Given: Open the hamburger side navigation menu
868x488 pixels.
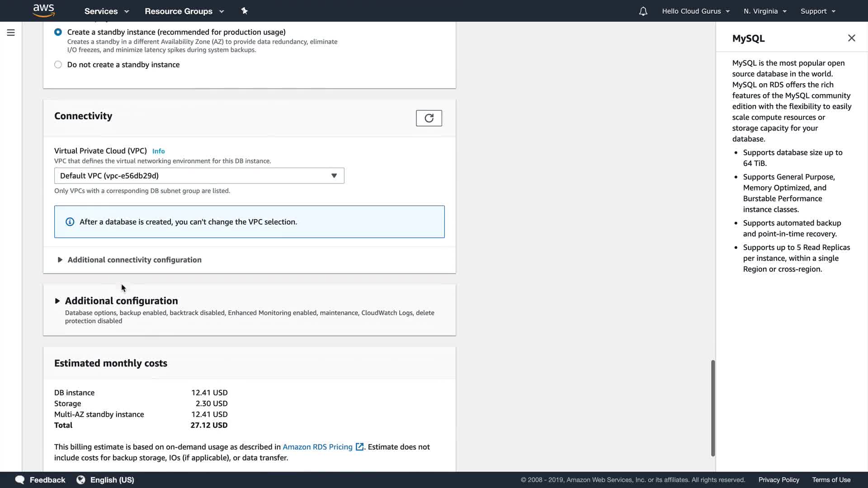Looking at the screenshot, I should (11, 33).
